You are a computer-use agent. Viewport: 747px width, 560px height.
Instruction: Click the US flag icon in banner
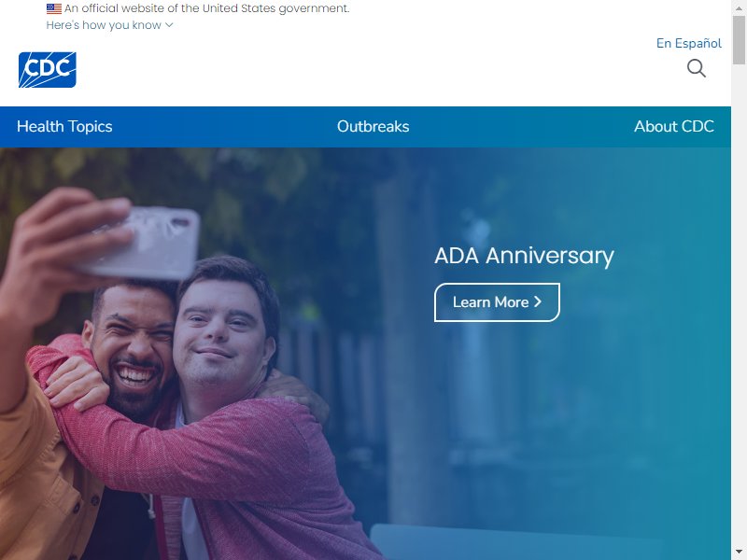[x=54, y=8]
